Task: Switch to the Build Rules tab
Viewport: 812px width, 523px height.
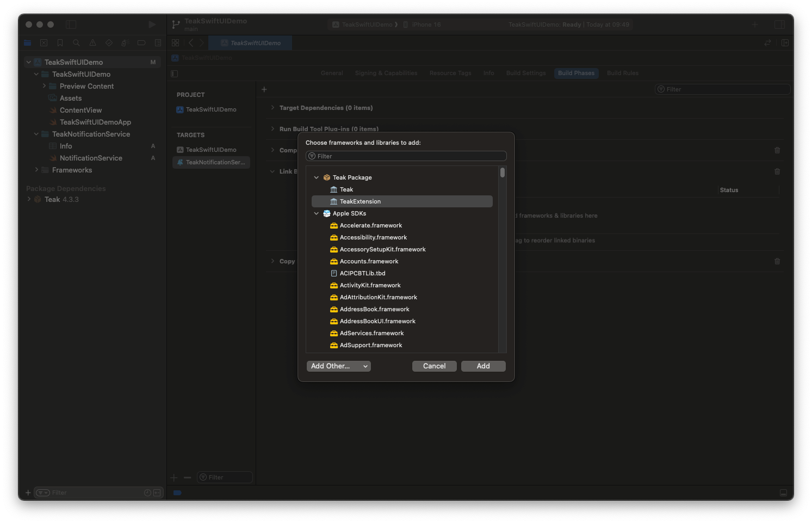Action: click(x=623, y=73)
